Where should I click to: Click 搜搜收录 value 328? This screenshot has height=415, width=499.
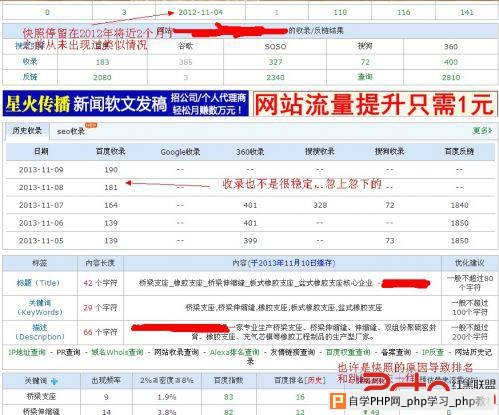(x=320, y=205)
